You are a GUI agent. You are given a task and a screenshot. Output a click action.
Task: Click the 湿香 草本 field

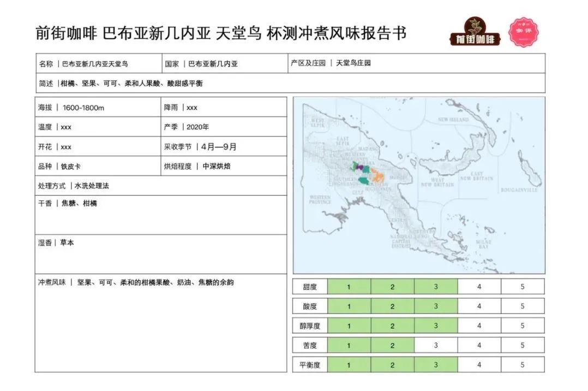(161, 254)
